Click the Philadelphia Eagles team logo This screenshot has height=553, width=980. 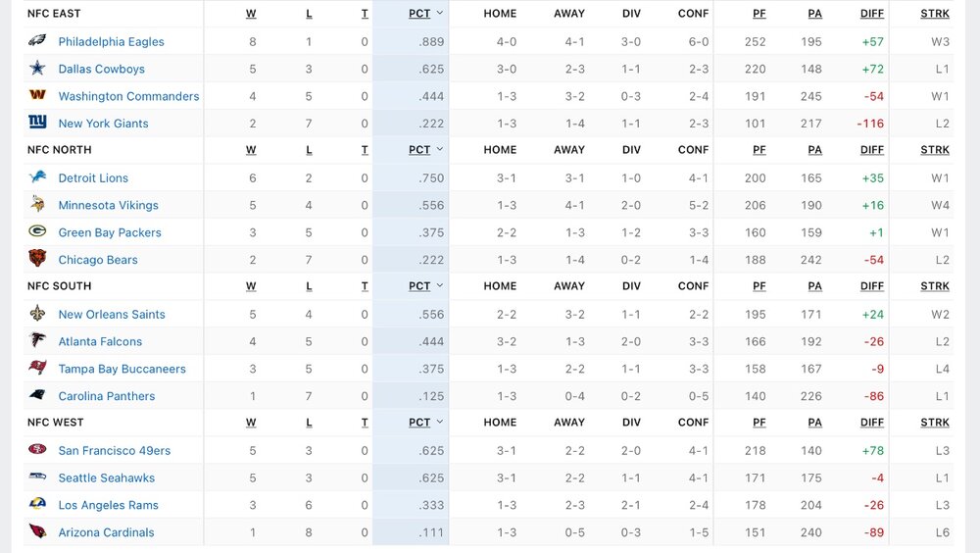click(x=37, y=41)
